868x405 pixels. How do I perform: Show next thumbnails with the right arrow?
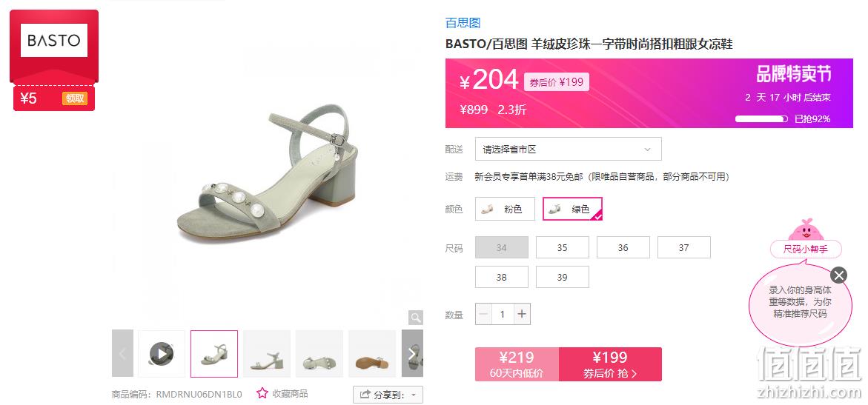[412, 354]
